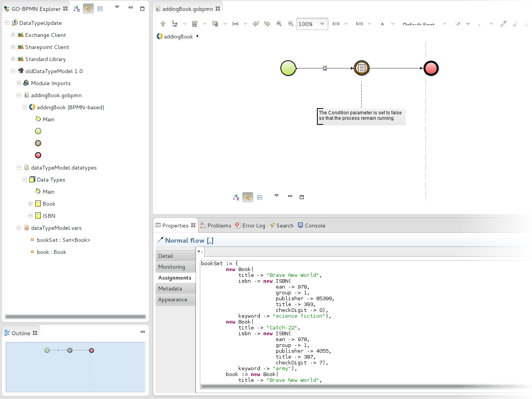Select the Assignments properties section
Image resolution: width=532 pixels, height=399 pixels.
point(175,278)
